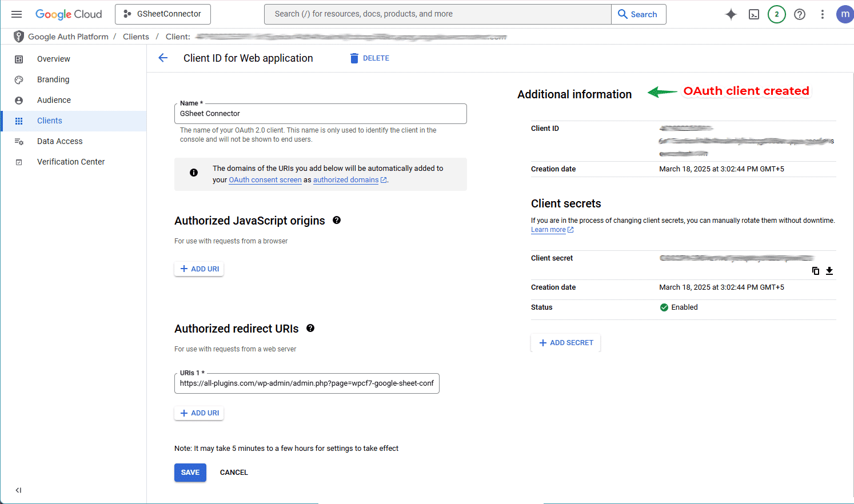Click the Audience person icon
Viewport: 854px width, 504px height.
click(x=19, y=101)
